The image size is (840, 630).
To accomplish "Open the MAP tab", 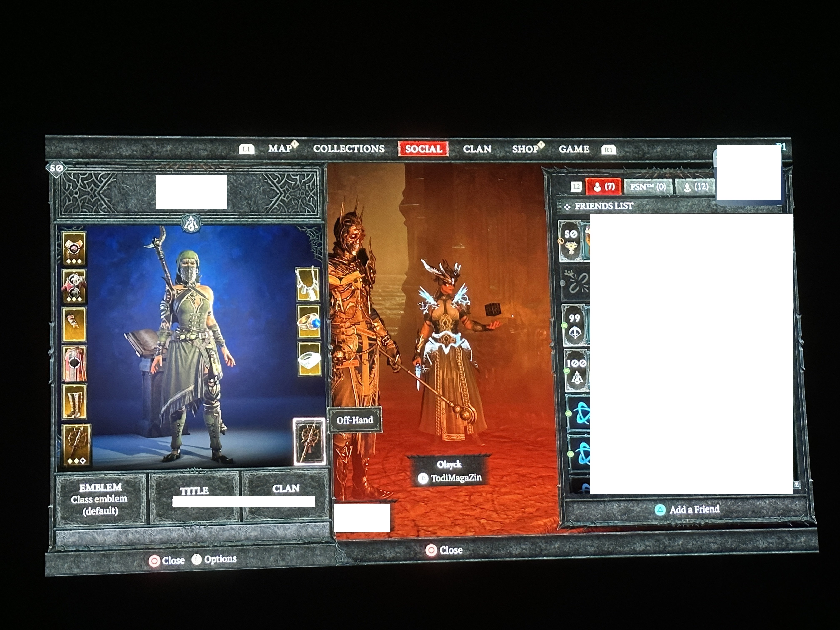I will click(280, 148).
